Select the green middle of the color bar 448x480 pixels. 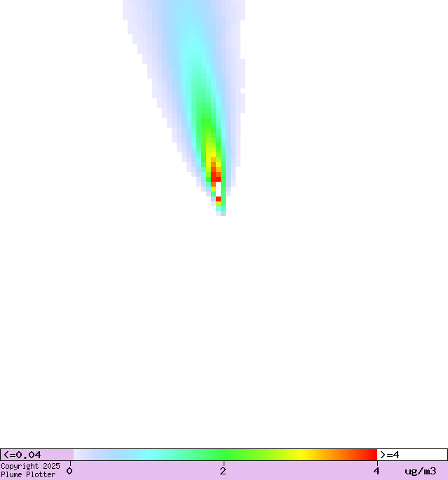224,455
